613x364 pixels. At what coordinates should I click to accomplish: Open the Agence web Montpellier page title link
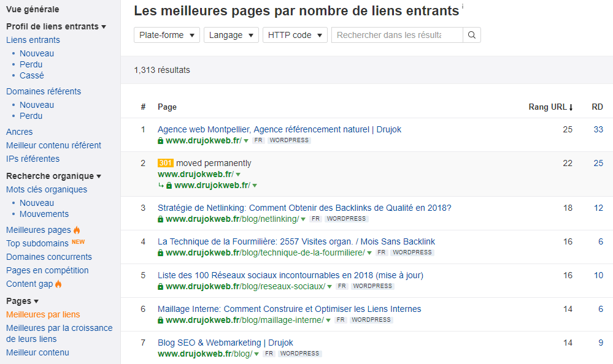pyautogui.click(x=279, y=129)
